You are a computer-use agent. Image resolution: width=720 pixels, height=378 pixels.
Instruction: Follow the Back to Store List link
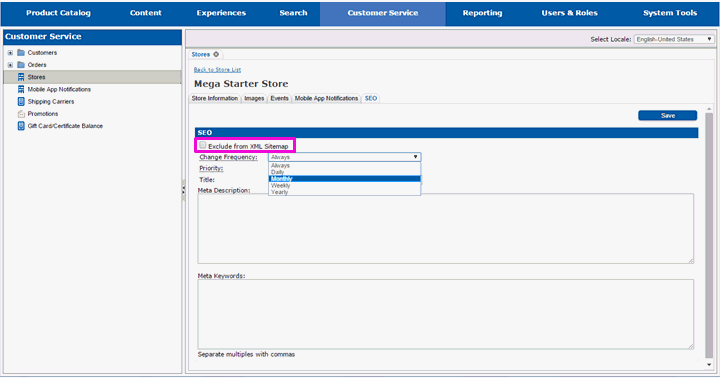pyautogui.click(x=217, y=70)
